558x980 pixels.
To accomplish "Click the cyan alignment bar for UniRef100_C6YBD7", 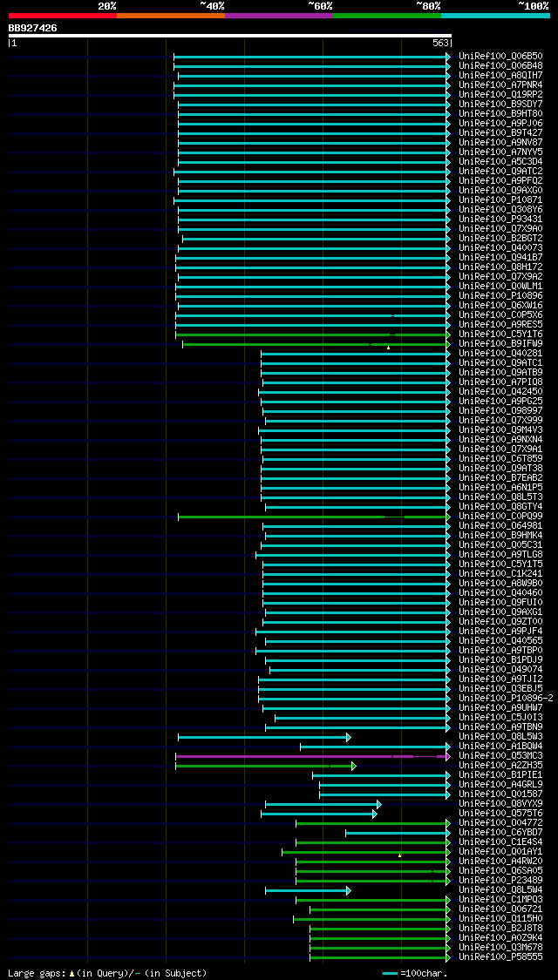I will click(x=398, y=835).
